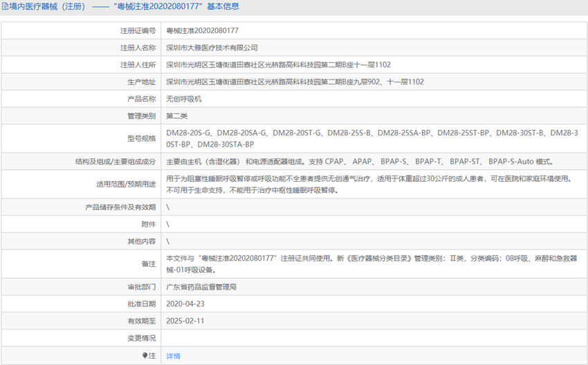Select the 注册人住所 address ending 十一层1102
This screenshot has height=365, width=588.
(x=278, y=65)
